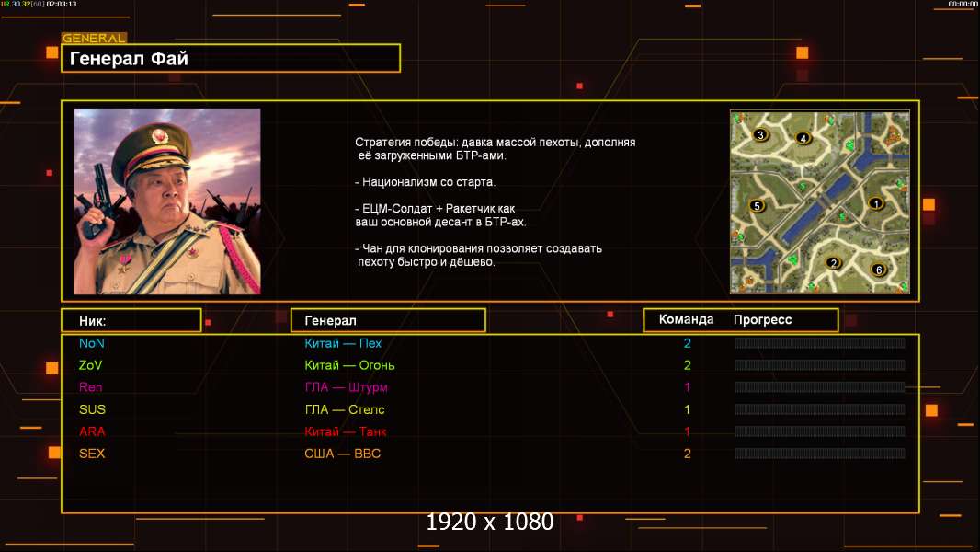Click the 'Ник:' column header

pyautogui.click(x=131, y=321)
